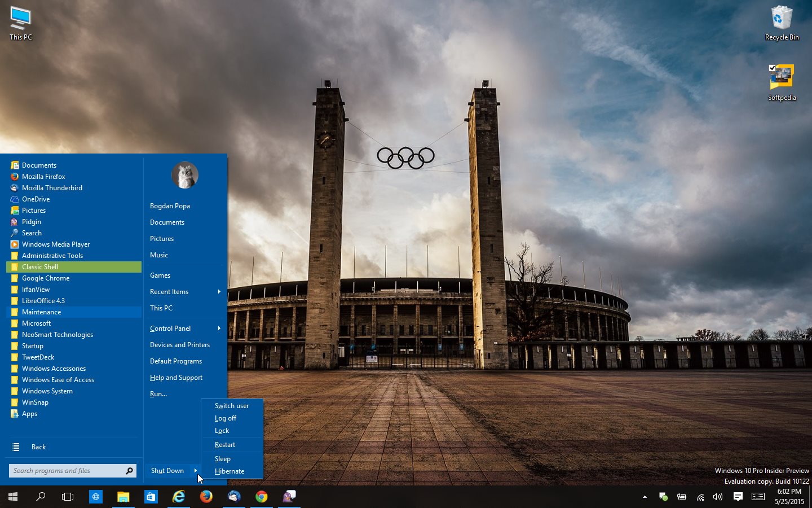Open Internet Explorer from the taskbar
The image size is (812, 508).
pyautogui.click(x=179, y=497)
